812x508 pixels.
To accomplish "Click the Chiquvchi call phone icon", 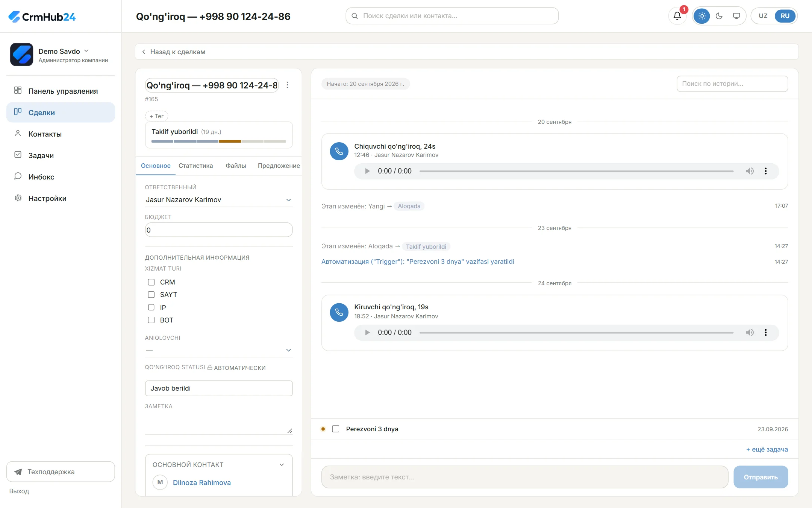I will (x=339, y=151).
